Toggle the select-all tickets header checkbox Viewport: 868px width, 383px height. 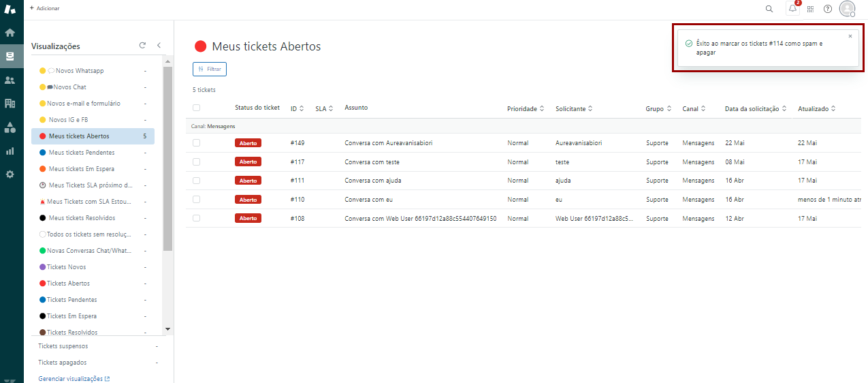coord(196,108)
